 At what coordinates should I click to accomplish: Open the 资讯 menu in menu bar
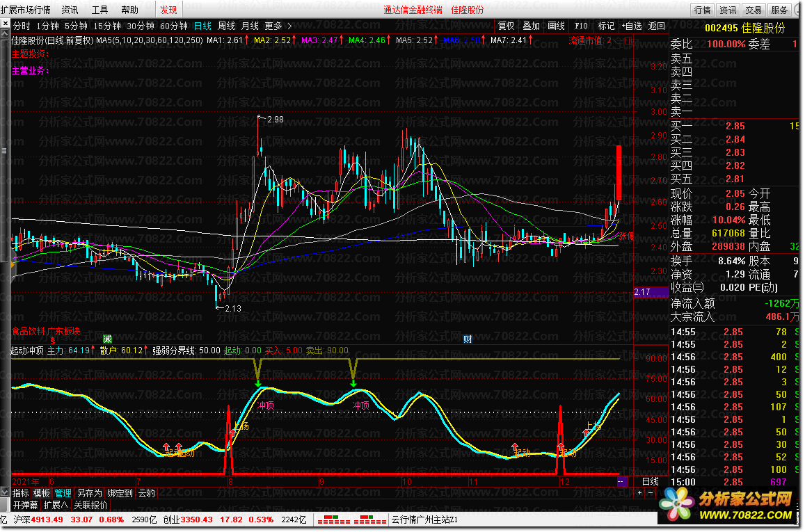[70, 10]
